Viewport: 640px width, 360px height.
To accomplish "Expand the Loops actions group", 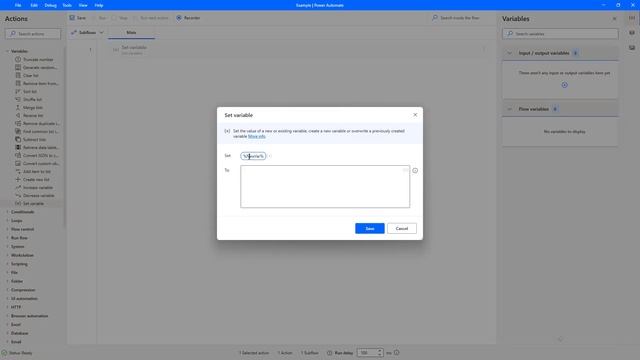I will coord(7,221).
